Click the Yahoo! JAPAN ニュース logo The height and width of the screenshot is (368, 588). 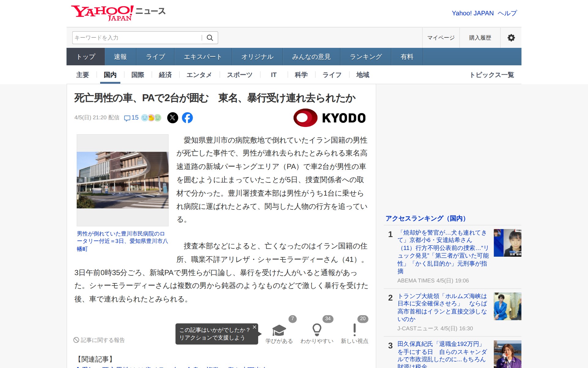tap(118, 12)
